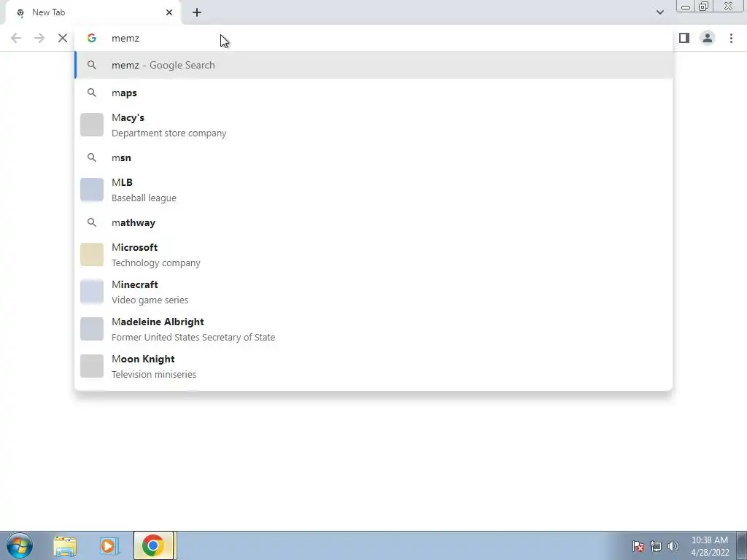Viewport: 747px width, 560px height.
Task: Choose the 'maps' search suggestion
Action: click(373, 93)
